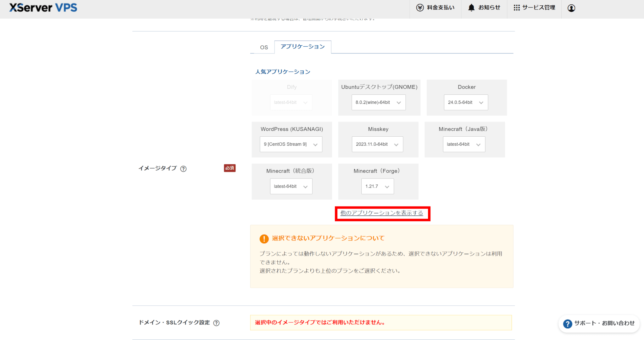Click the orange warning exclamation icon
The width and height of the screenshot is (644, 340).
coord(264,239)
